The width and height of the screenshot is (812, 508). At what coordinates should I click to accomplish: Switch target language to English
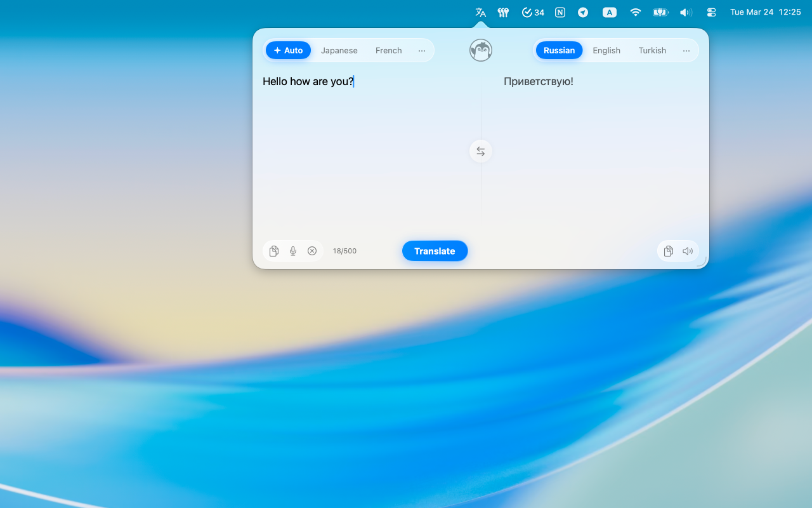coord(606,50)
